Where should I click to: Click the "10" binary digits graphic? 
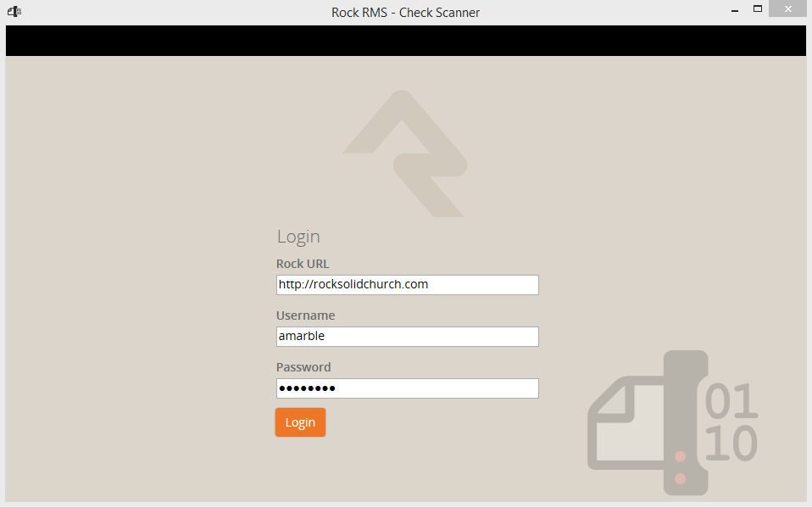point(731,443)
